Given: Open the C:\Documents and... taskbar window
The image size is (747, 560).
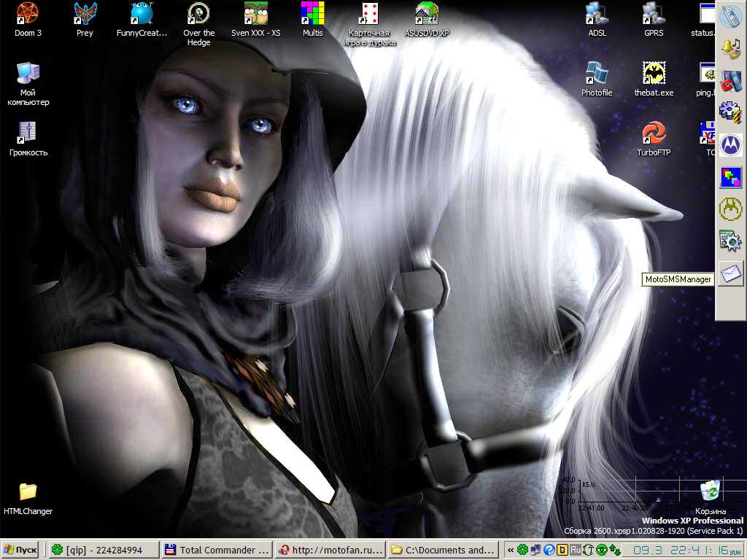Looking at the screenshot, I should pos(443,550).
